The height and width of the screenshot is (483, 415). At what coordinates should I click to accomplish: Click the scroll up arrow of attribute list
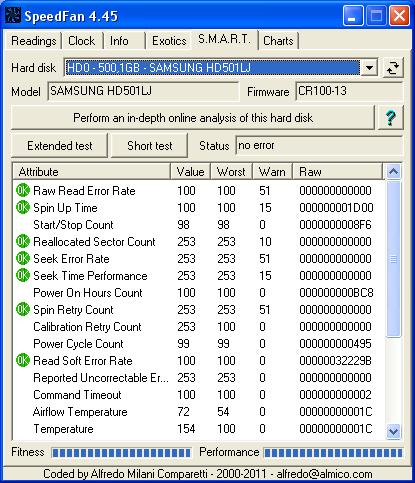[x=393, y=172]
